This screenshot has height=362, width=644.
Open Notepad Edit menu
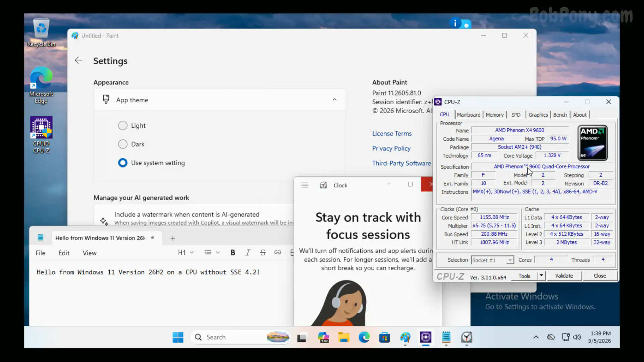tap(64, 253)
